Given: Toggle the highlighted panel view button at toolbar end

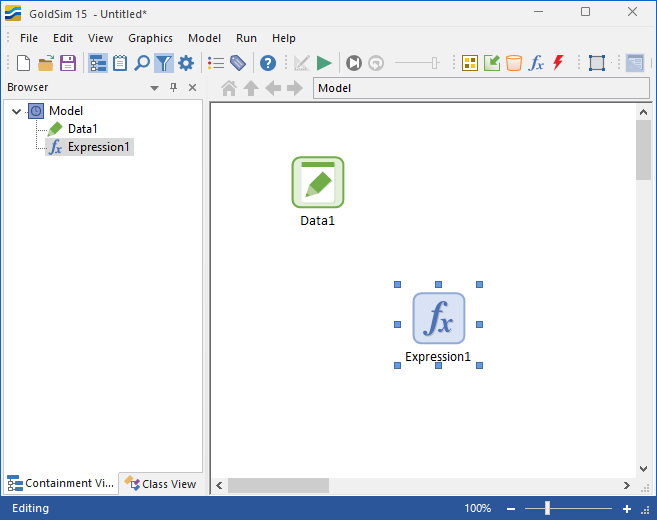Looking at the screenshot, I should coord(635,63).
